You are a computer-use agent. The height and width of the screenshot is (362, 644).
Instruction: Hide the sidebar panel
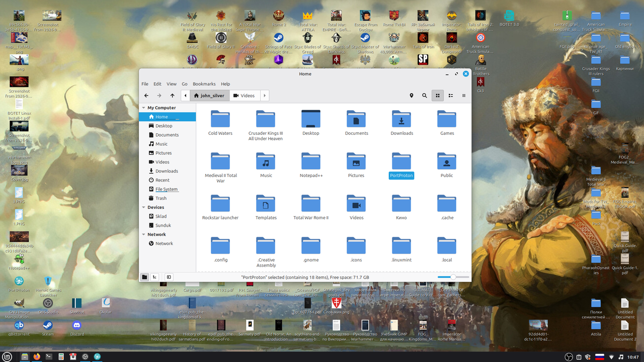(x=169, y=277)
